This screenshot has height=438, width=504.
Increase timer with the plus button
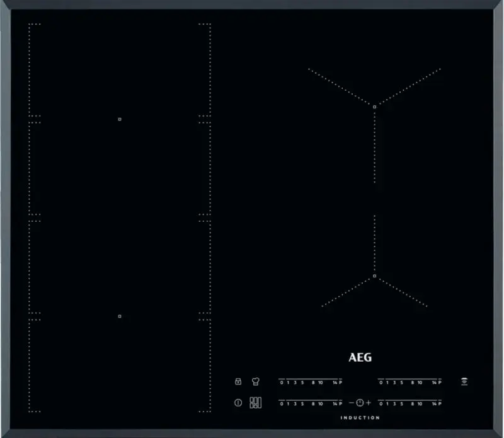coord(369,403)
